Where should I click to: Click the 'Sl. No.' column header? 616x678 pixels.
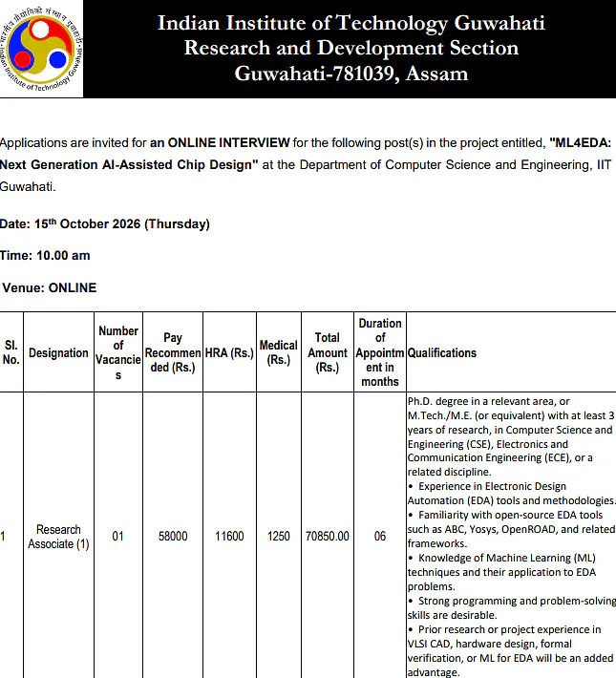11,352
